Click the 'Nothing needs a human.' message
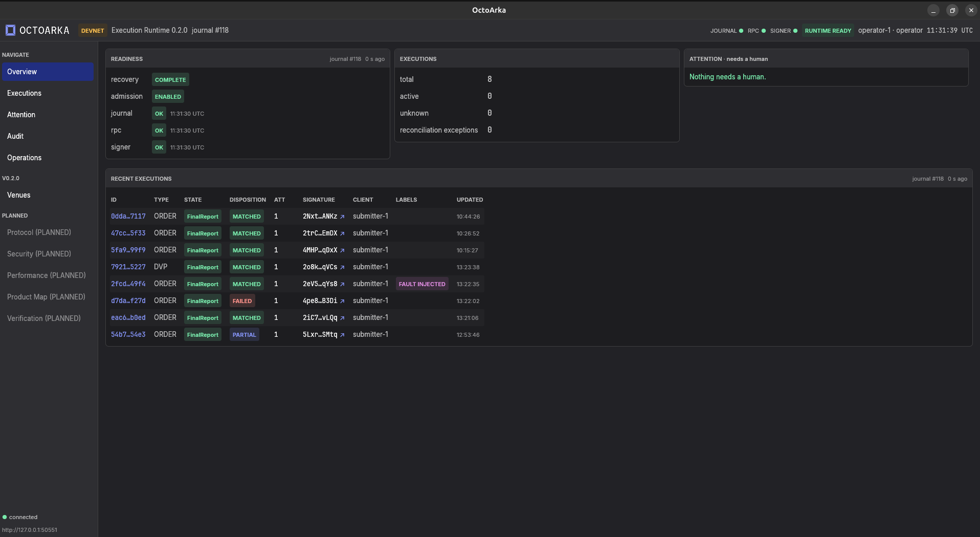The width and height of the screenshot is (980, 537). [x=727, y=77]
